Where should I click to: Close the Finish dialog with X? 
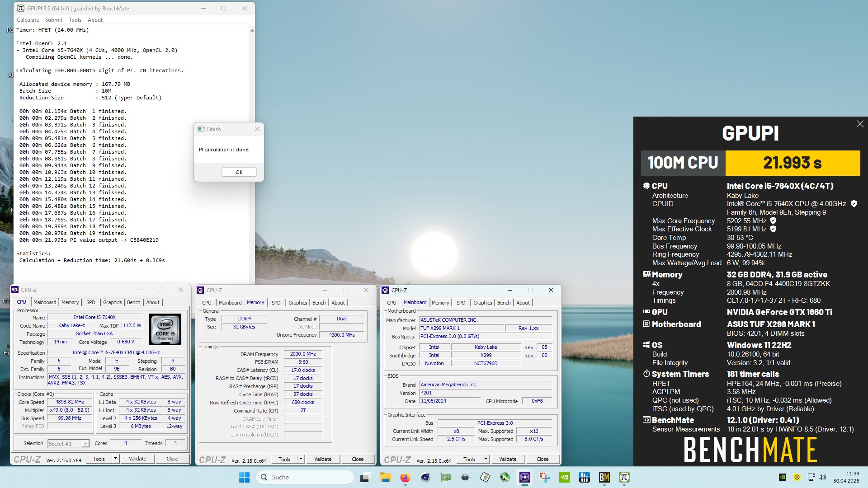[257, 129]
